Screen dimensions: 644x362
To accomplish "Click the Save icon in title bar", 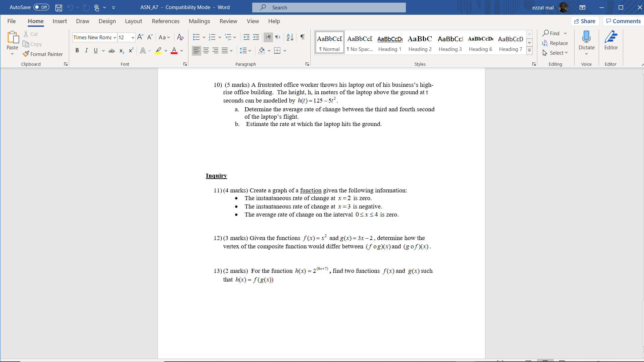I will point(59,7).
